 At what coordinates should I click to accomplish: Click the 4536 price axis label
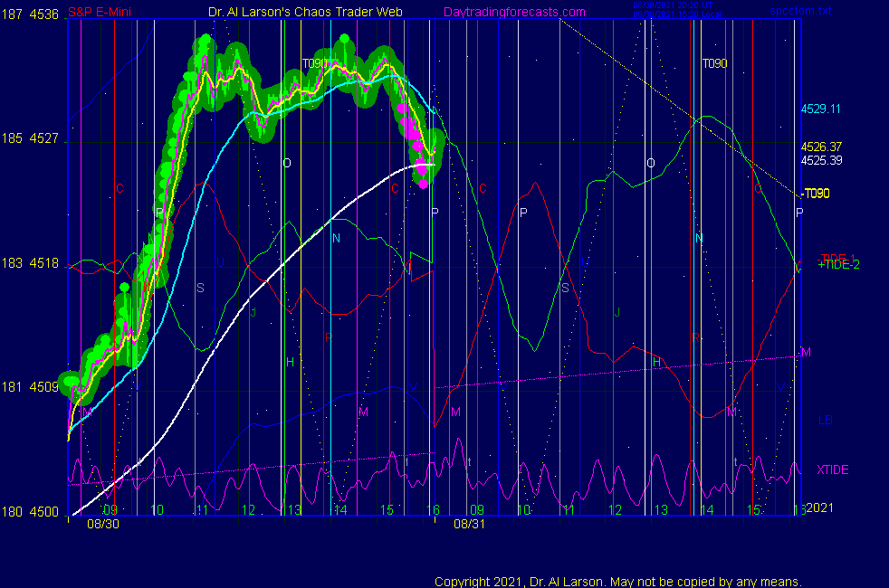point(43,14)
